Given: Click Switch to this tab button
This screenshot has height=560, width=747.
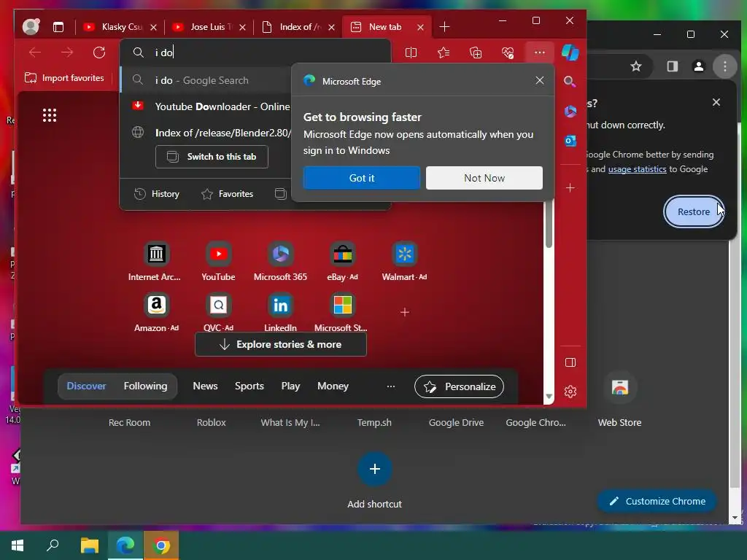Looking at the screenshot, I should pyautogui.click(x=212, y=157).
